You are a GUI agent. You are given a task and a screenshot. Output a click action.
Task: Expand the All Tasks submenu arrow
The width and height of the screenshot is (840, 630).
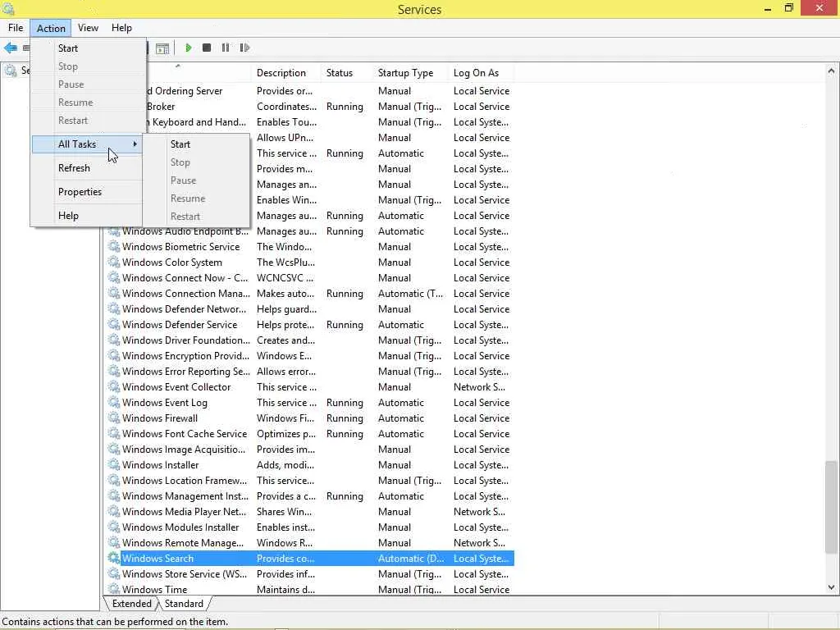(135, 144)
